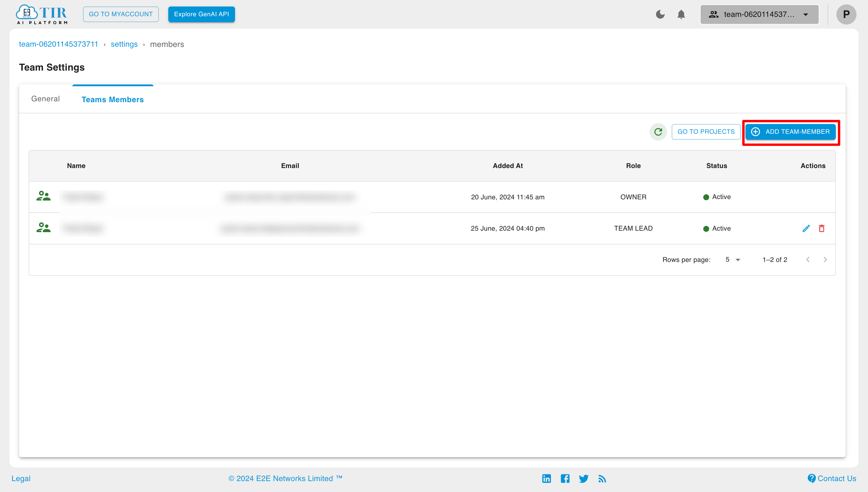868x492 pixels.
Task: Open the notifications bell
Action: [x=681, y=14]
